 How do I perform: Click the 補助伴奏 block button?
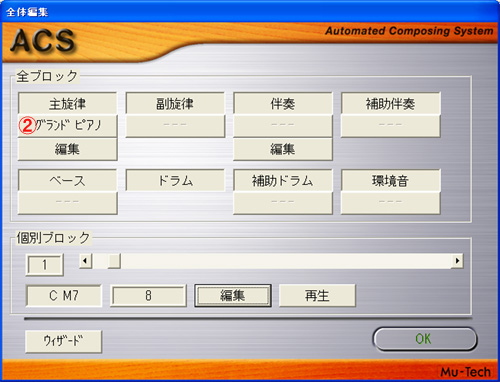pyautogui.click(x=391, y=103)
